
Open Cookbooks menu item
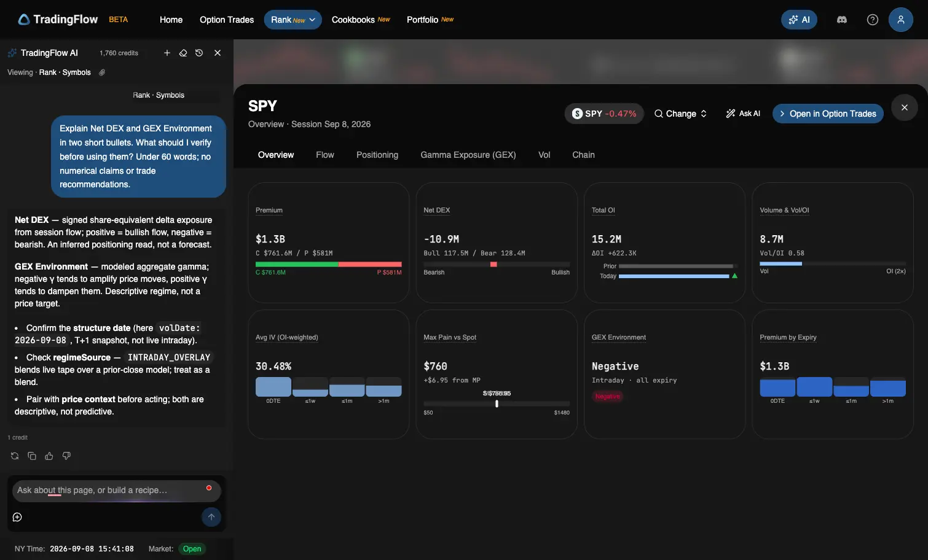[x=361, y=20]
